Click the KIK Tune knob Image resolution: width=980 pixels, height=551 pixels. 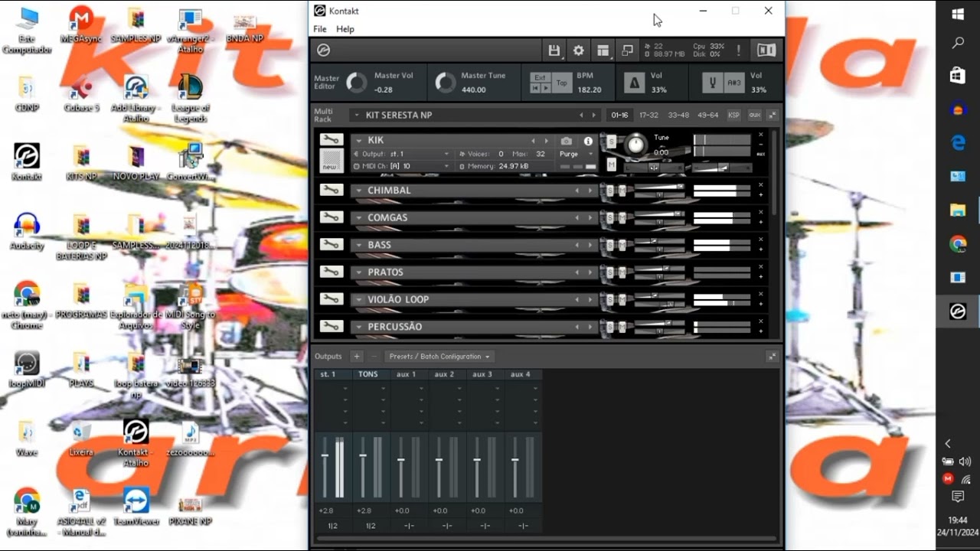(635, 143)
